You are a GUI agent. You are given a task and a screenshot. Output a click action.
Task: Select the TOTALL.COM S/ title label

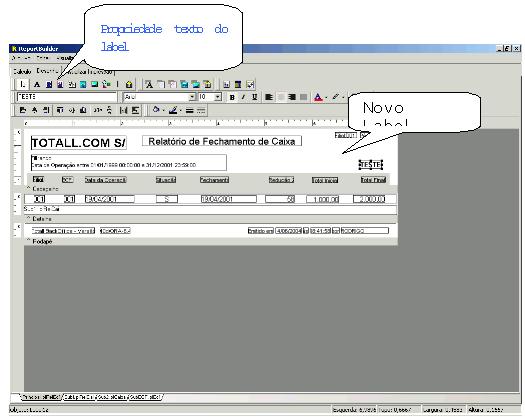(x=79, y=143)
